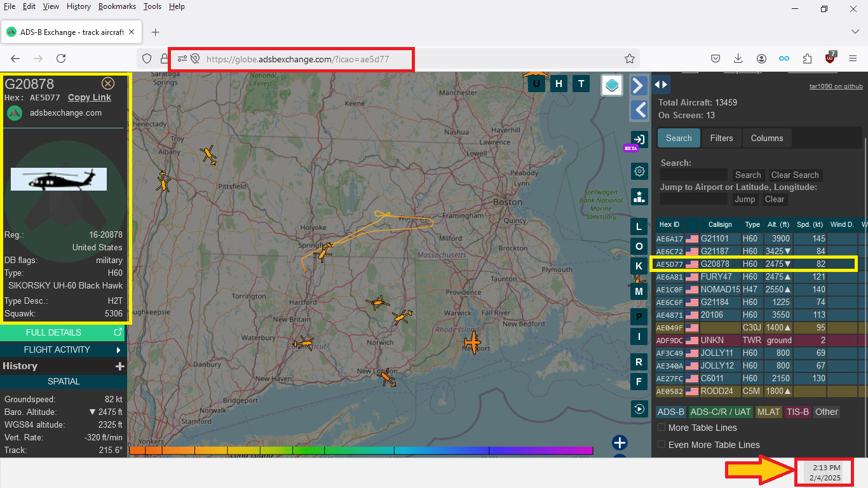This screenshot has width=868, height=488.
Task: Toggle the U map button
Action: 537,83
